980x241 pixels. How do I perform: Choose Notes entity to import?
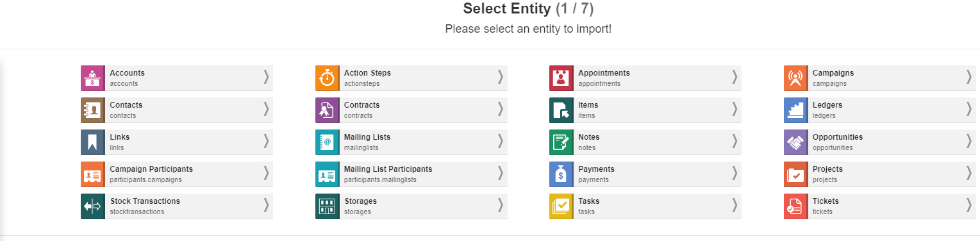pyautogui.click(x=645, y=142)
